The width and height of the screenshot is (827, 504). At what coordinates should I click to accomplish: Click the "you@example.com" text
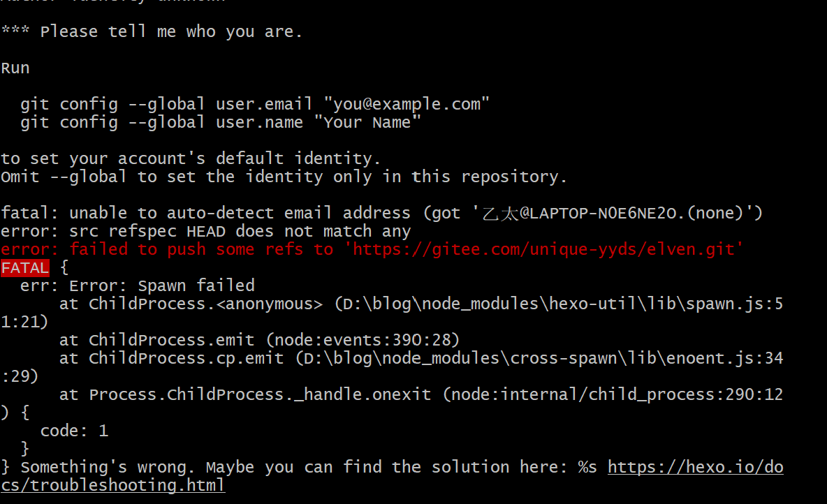pyautogui.click(x=407, y=105)
